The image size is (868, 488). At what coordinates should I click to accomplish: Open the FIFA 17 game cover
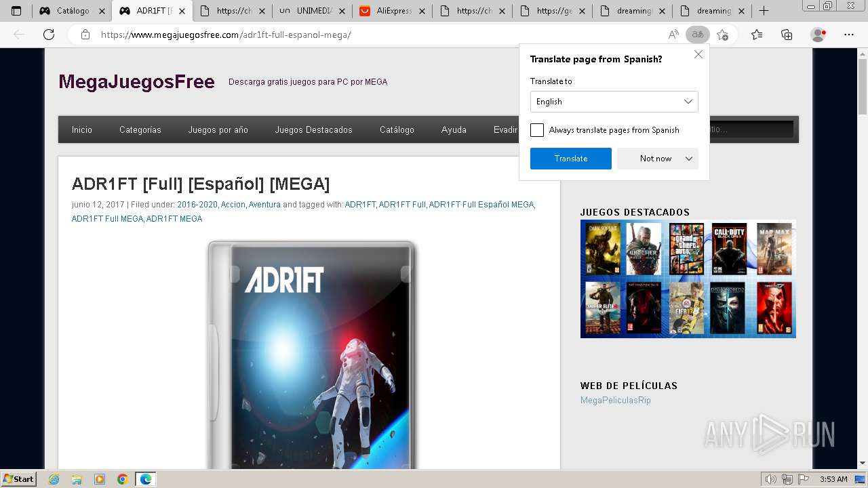(687, 308)
